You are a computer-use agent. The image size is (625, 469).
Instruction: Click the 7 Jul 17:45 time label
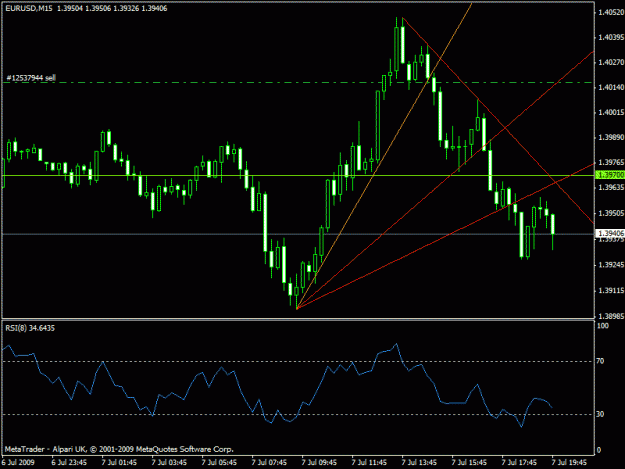(519, 462)
